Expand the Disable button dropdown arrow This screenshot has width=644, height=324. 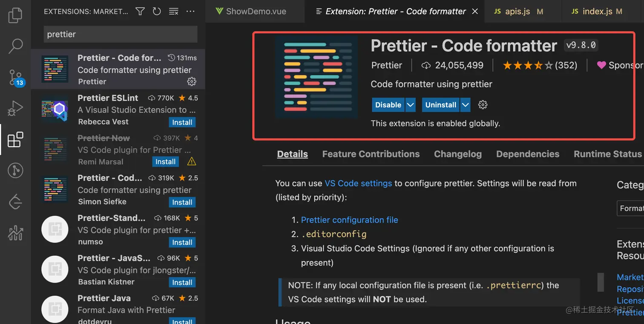(x=410, y=105)
